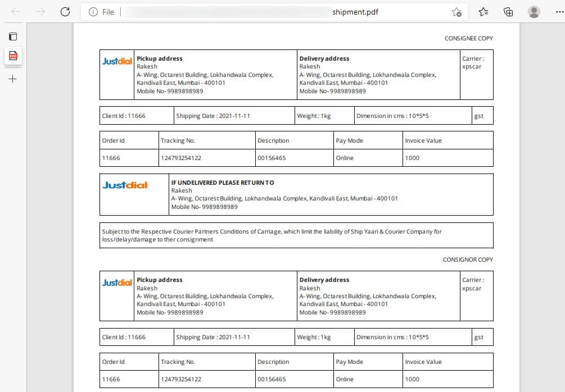Viewport: 565px width, 392px height.
Task: Click Online pay mode value in consignor copy
Action: (345, 379)
